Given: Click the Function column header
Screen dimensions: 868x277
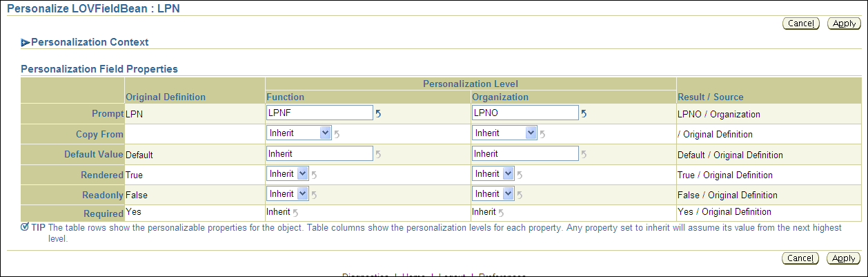Looking at the screenshot, I should point(286,97).
